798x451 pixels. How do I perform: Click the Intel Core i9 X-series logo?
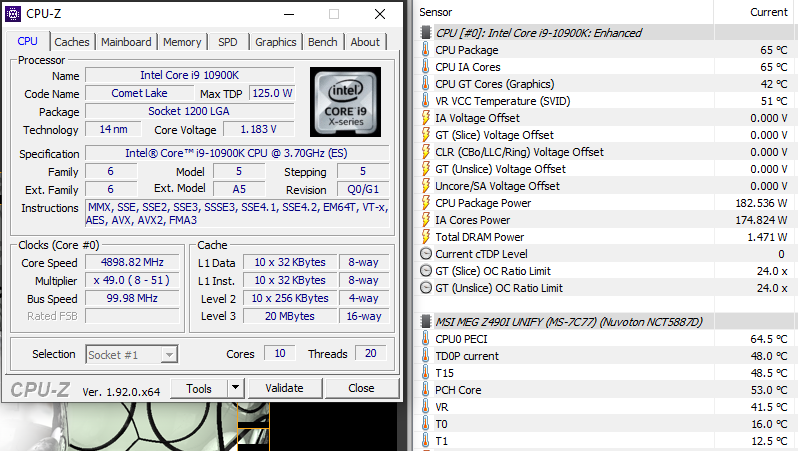[345, 102]
